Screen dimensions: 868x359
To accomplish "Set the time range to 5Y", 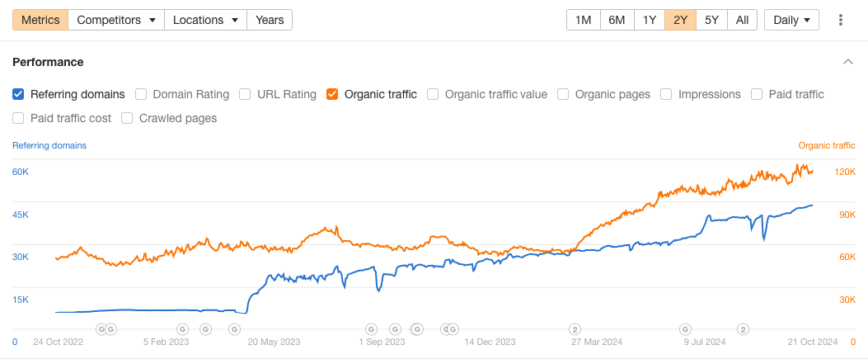I will click(711, 20).
